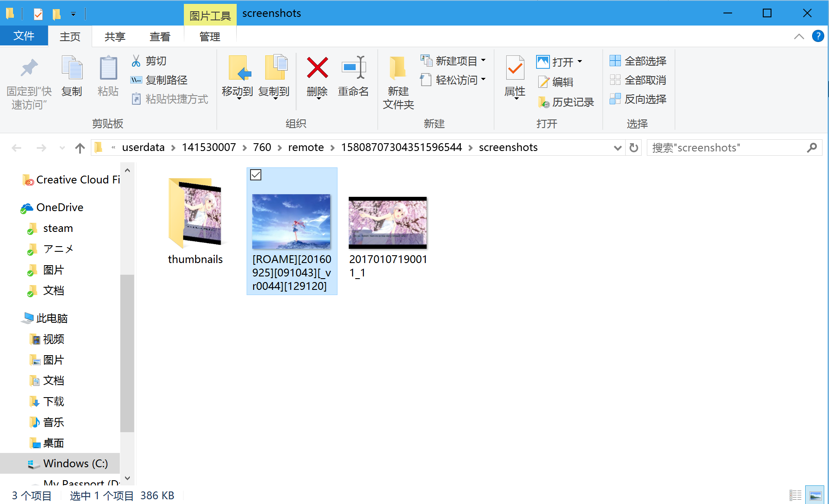Screen dimensions: 829x504
Task: Open the 文件 menu
Action: [x=24, y=36]
